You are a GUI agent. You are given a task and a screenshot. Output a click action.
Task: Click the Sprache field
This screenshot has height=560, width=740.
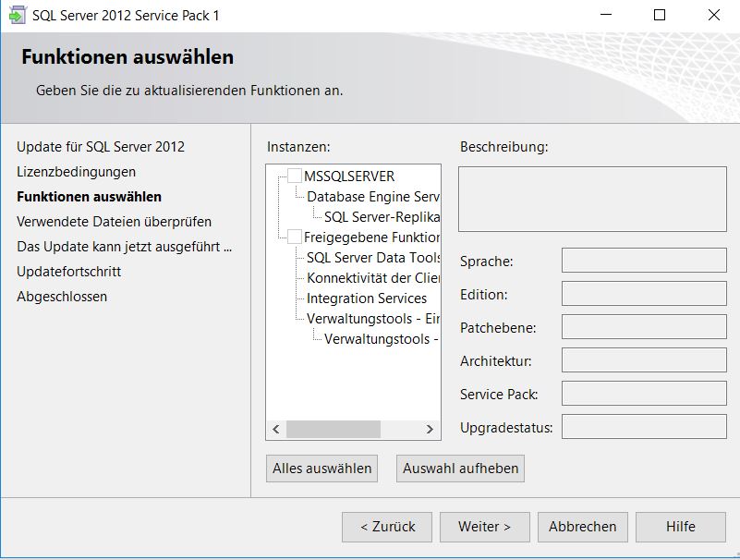[x=644, y=261]
